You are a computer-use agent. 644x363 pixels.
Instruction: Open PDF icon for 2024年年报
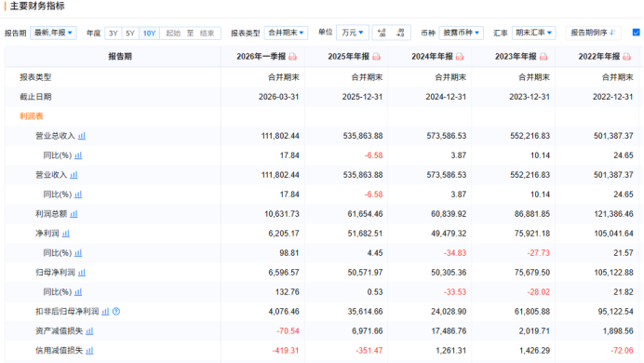point(460,57)
